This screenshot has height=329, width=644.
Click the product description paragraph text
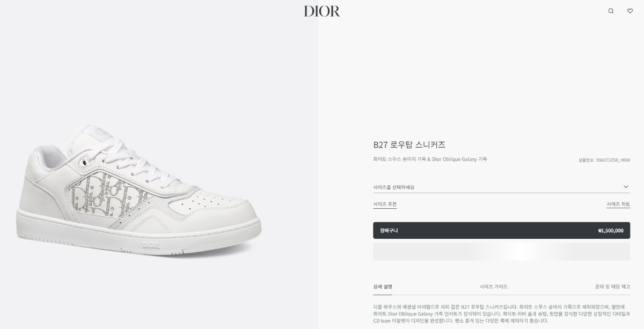(502, 313)
